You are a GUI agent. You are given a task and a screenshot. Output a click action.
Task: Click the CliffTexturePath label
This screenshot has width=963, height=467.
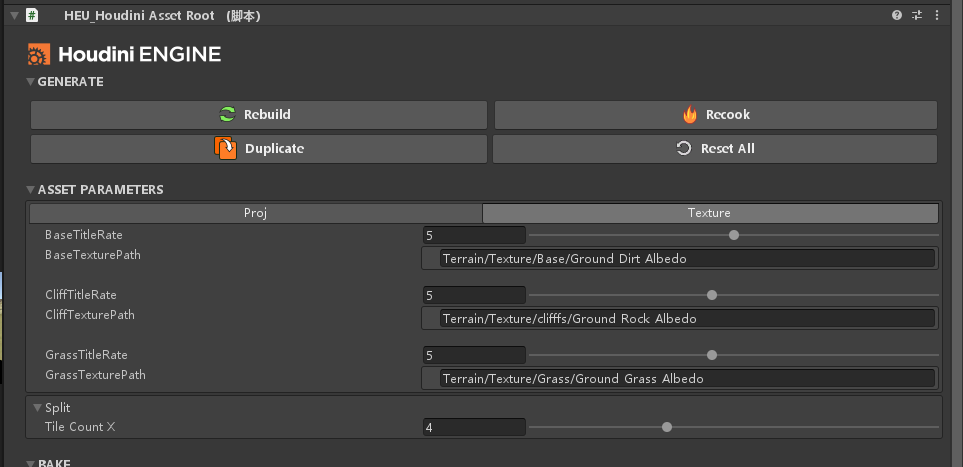(90, 315)
